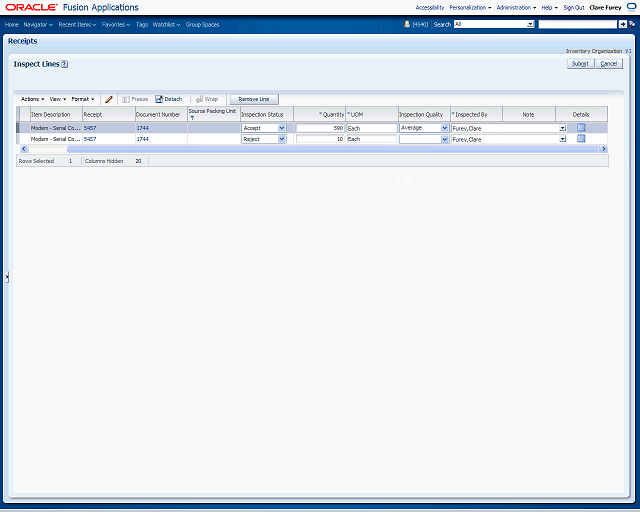
Task: Click the Quantity field showing 590
Action: point(320,128)
